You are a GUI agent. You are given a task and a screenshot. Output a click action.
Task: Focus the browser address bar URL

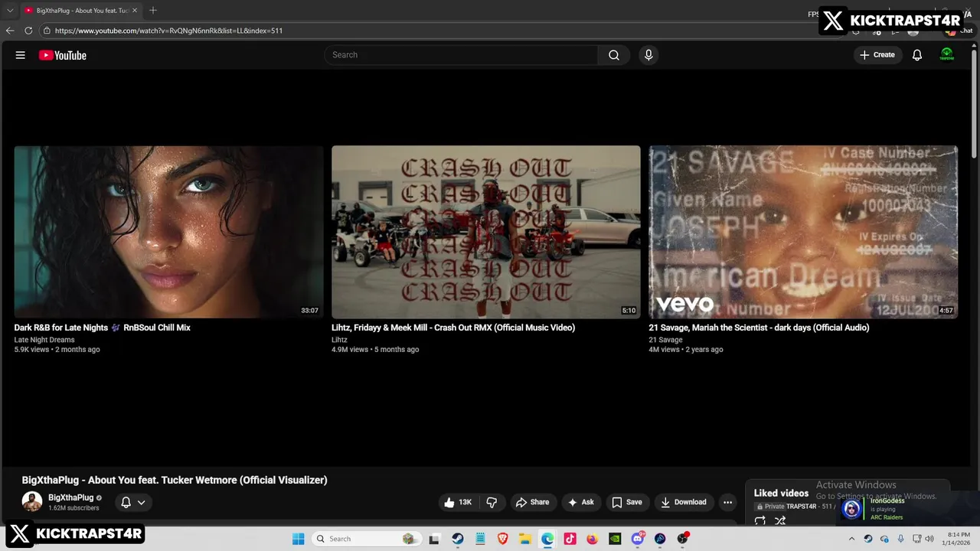pyautogui.click(x=168, y=31)
